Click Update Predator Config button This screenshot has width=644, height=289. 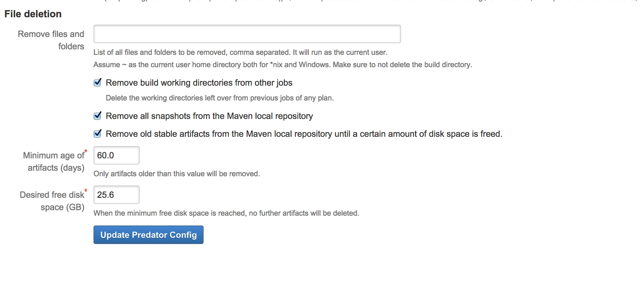pyautogui.click(x=148, y=235)
